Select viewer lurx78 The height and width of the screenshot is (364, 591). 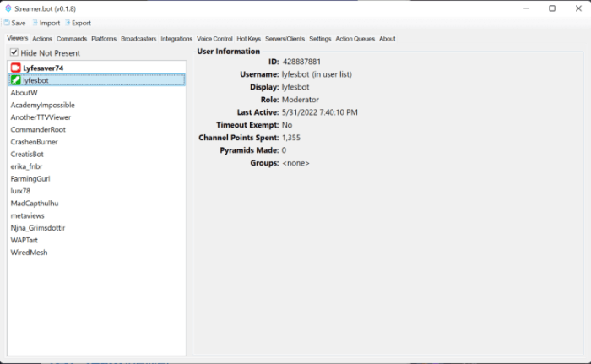[x=96, y=191]
